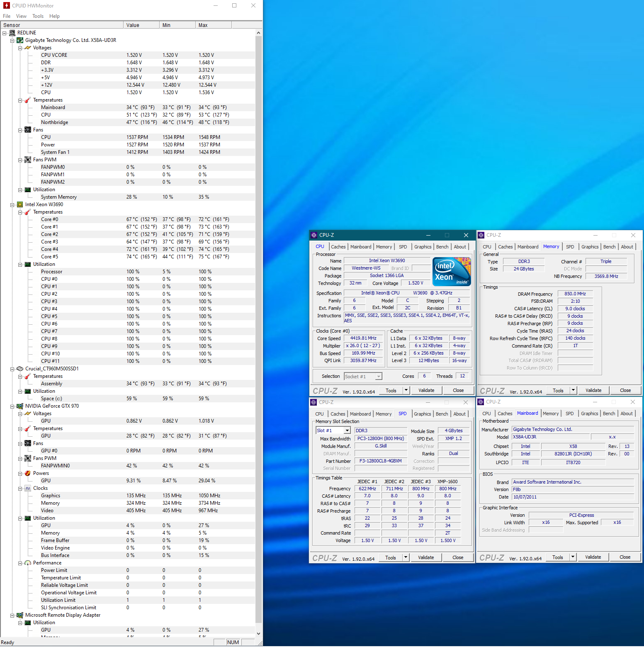Click the GTX 970 Voltages lightning icon
This screenshot has height=647, width=644.
pyautogui.click(x=28, y=413)
